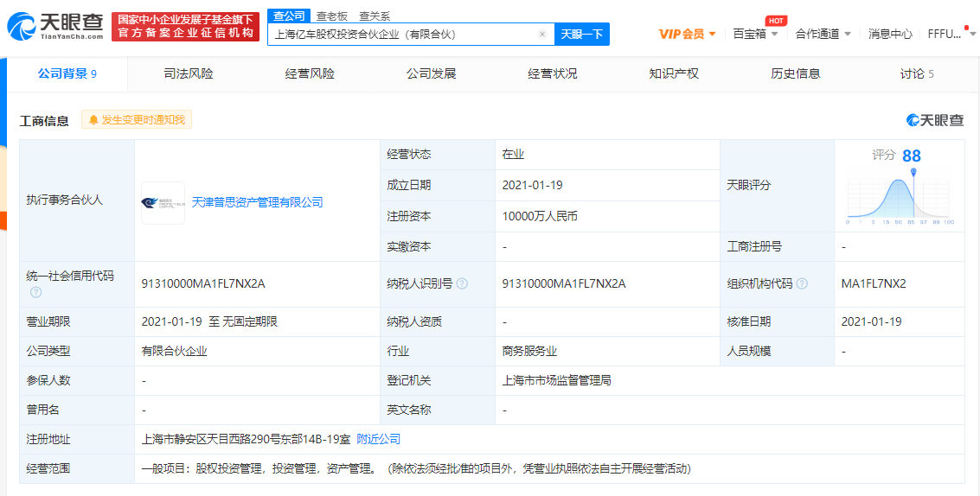Image resolution: width=980 pixels, height=496 pixels.
Task: Click 经营范围 description text
Action: coord(416,467)
